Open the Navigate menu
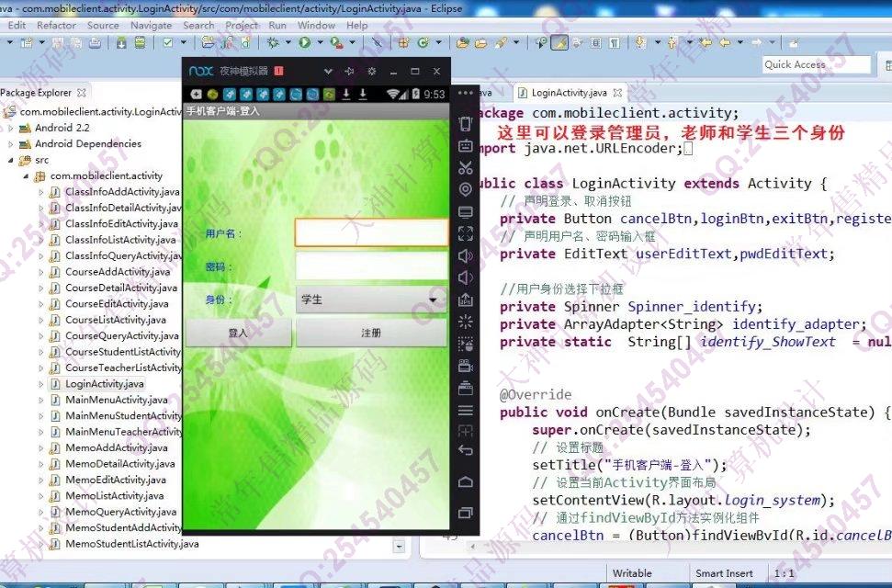Viewport: 892px width, 588px height. pyautogui.click(x=151, y=25)
